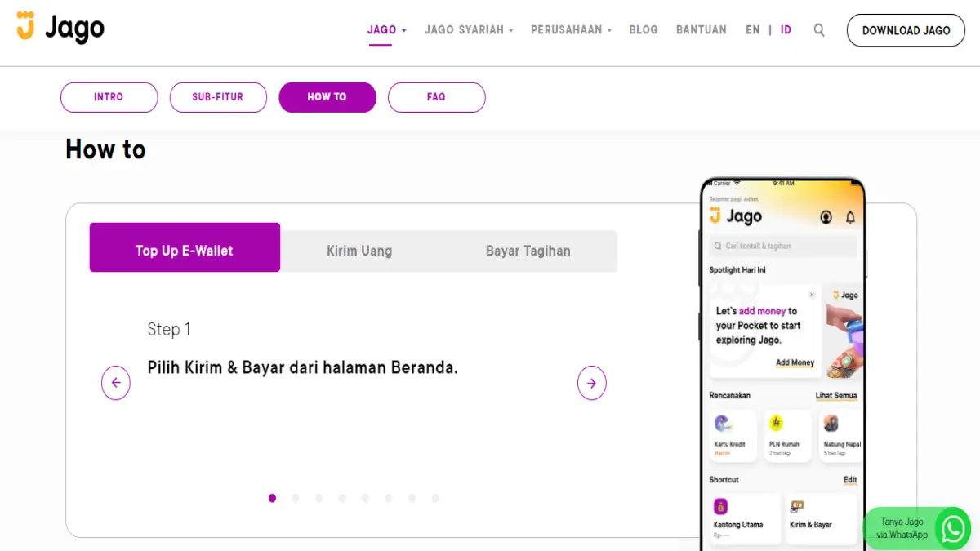This screenshot has width=980, height=551.
Task: Go to the next step arrow
Action: point(592,383)
